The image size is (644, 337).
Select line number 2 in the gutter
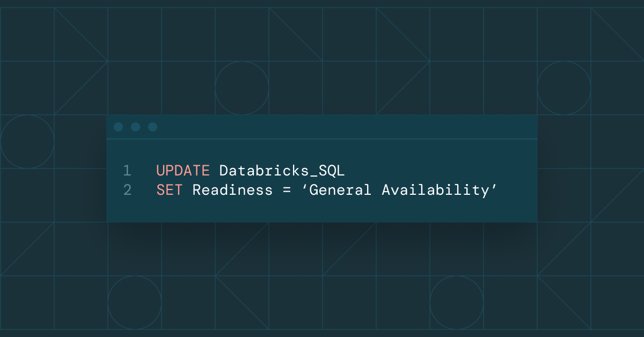pos(127,189)
